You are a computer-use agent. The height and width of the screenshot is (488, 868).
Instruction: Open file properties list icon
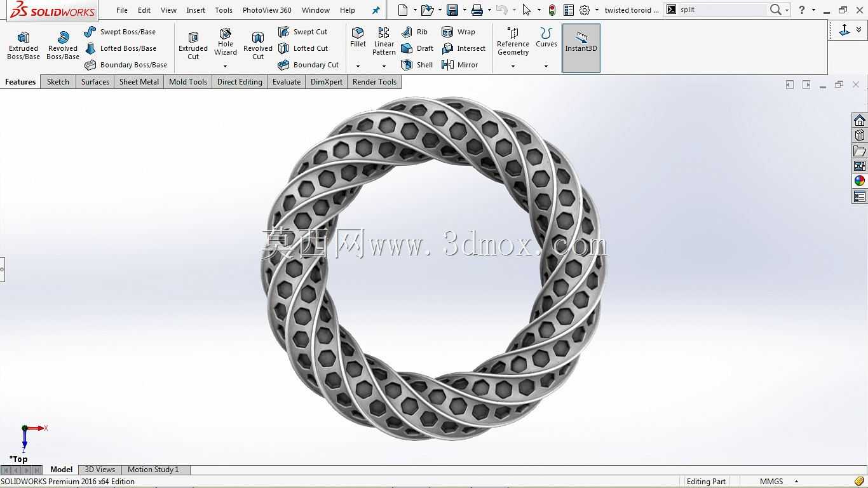click(569, 10)
